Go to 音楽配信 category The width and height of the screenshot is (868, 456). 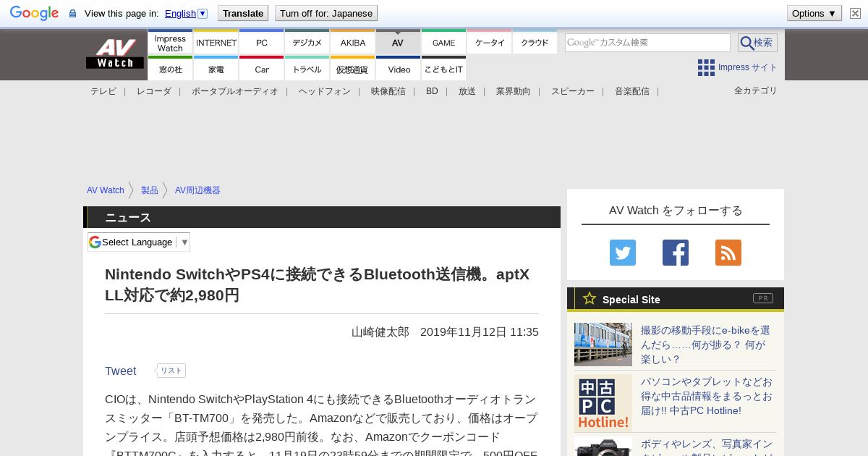(x=632, y=91)
